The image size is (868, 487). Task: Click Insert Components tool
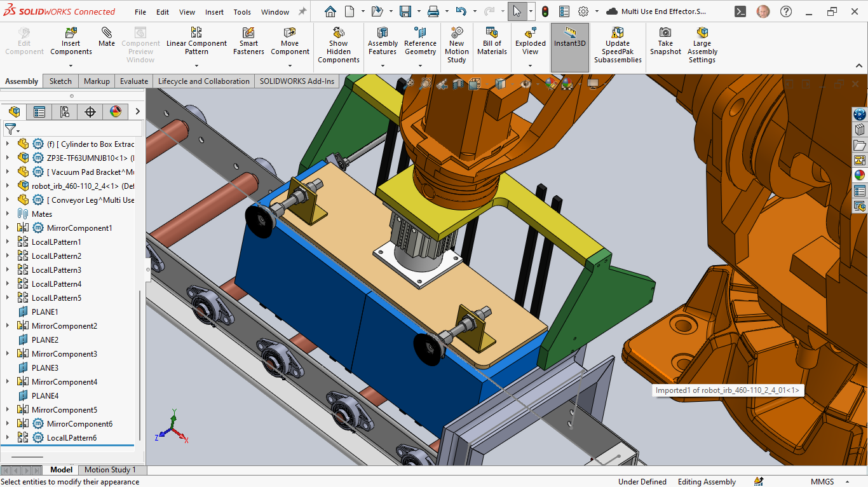pos(71,41)
